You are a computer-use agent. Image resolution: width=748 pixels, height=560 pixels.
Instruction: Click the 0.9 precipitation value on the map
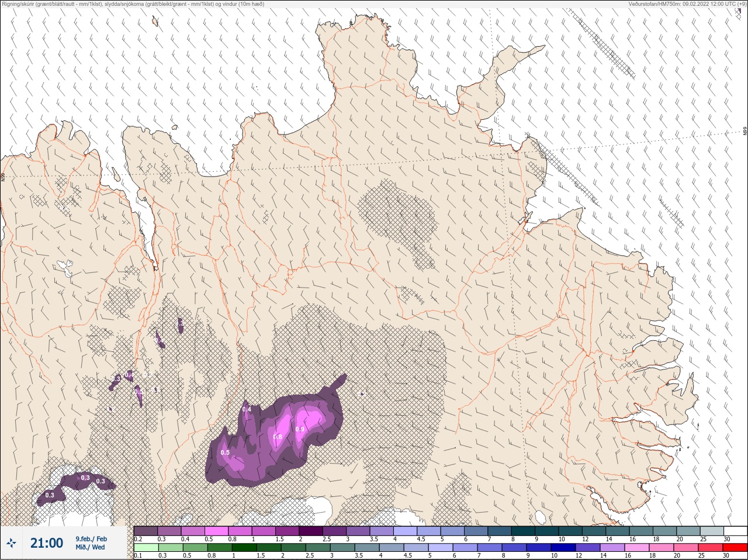tap(300, 430)
